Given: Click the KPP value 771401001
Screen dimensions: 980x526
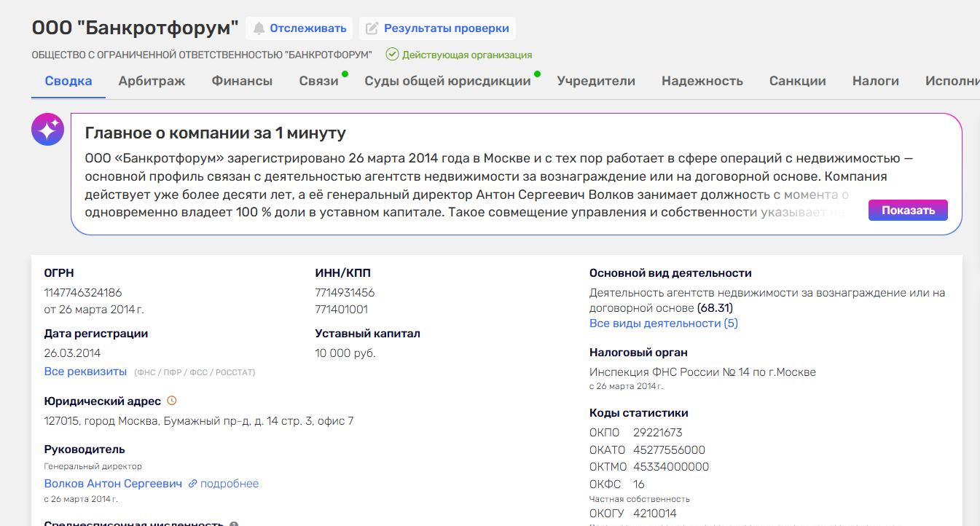Looking at the screenshot, I should click(342, 309).
